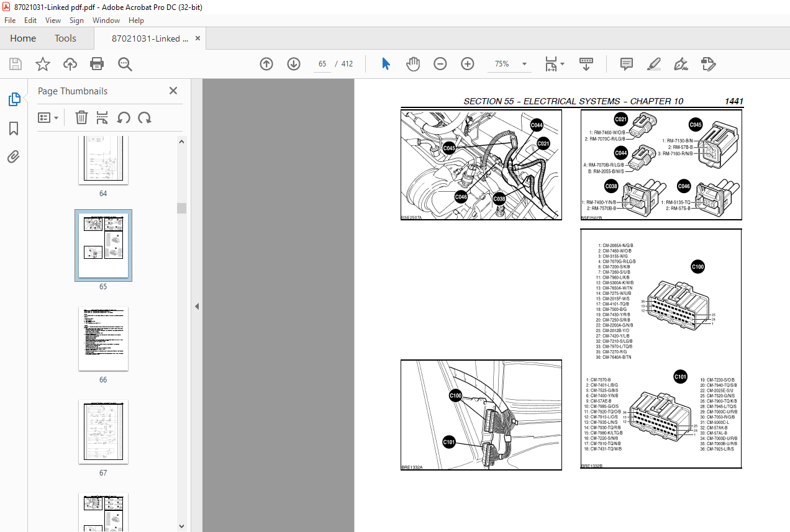Delete the selected page with the trash icon
The height and width of the screenshot is (532, 790).
[x=82, y=117]
